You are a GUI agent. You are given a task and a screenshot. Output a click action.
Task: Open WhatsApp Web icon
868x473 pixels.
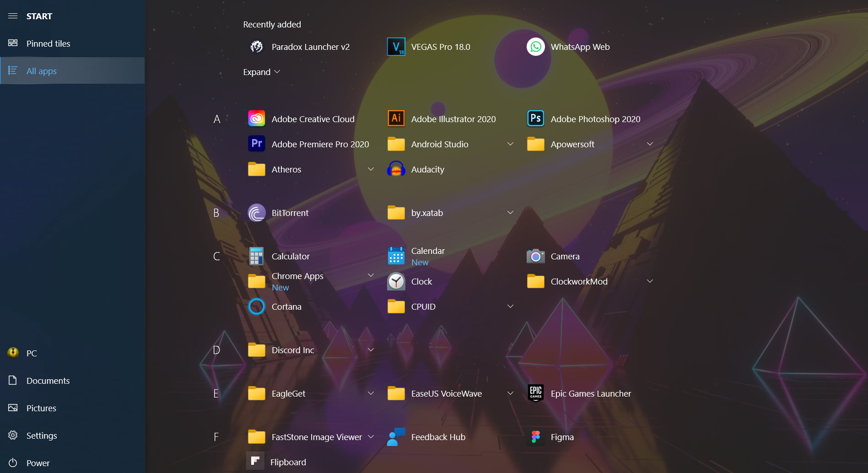[x=536, y=47]
